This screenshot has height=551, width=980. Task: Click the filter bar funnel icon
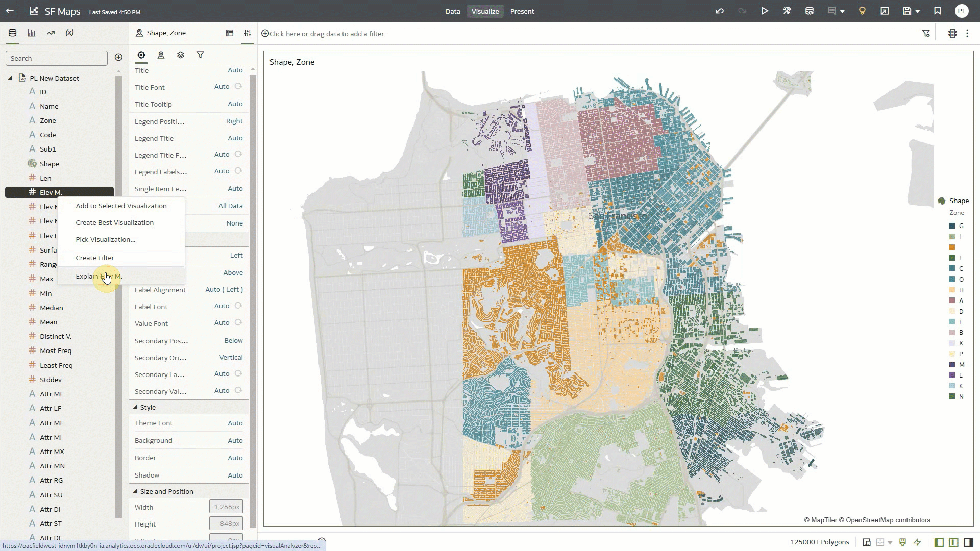[926, 34]
